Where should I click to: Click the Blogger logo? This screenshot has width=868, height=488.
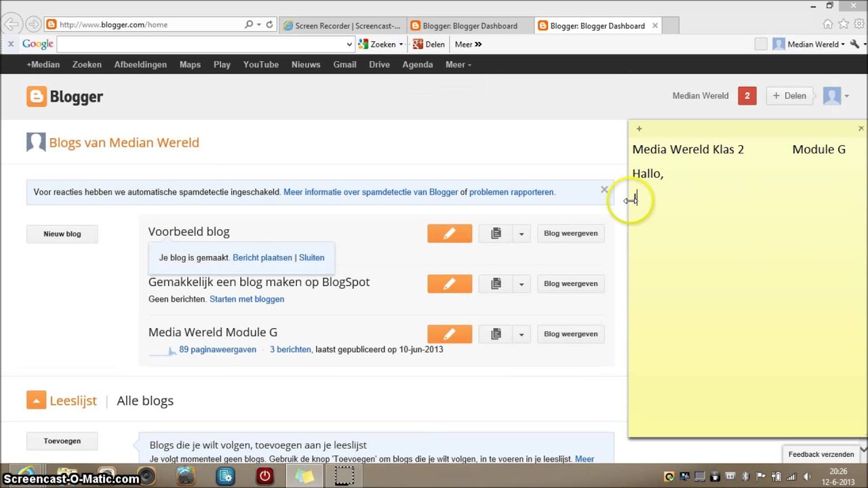click(x=65, y=96)
